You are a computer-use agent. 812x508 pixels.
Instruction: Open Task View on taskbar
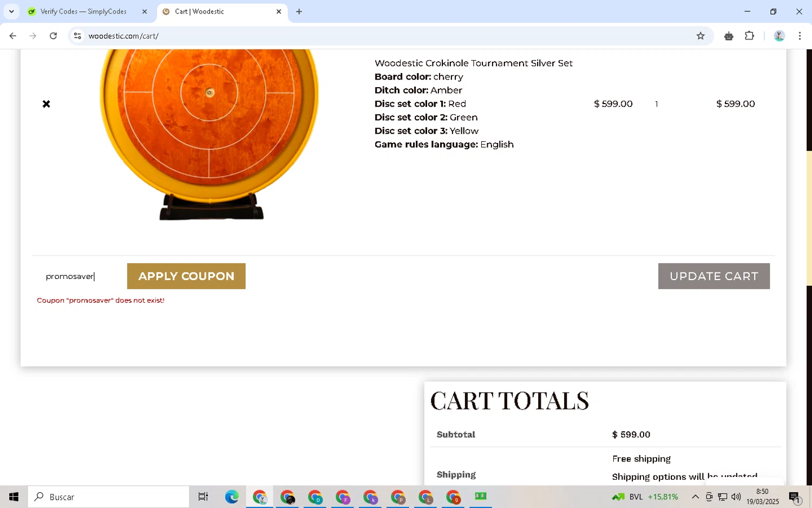[x=203, y=497]
